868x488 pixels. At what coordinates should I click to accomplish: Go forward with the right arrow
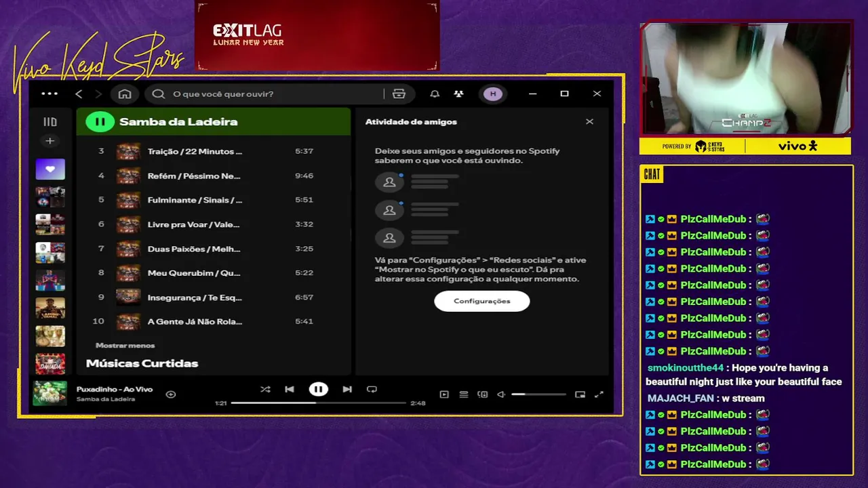tap(98, 94)
